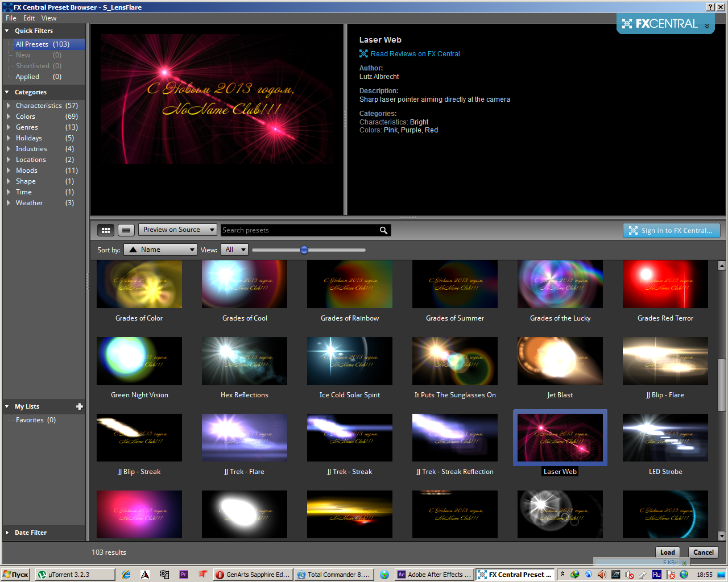The image size is (728, 582).
Task: Click the Help question mark button
Action: tap(710, 7)
